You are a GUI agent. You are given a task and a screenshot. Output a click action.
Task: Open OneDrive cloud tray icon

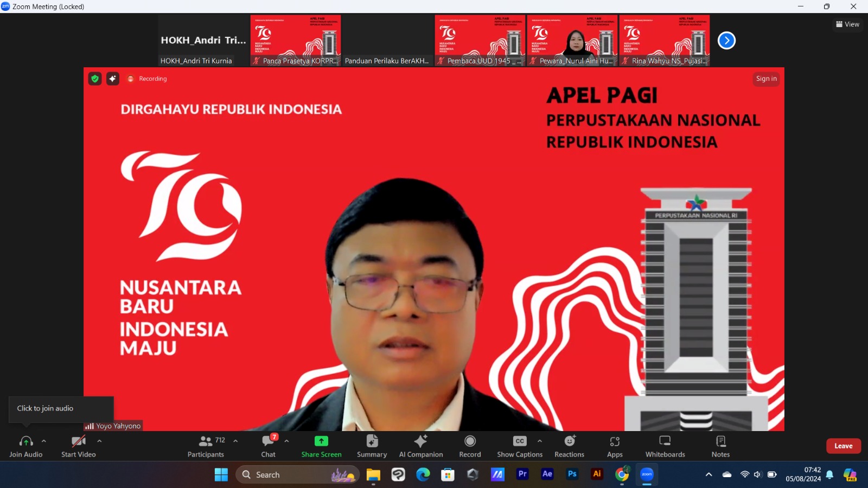(x=727, y=474)
